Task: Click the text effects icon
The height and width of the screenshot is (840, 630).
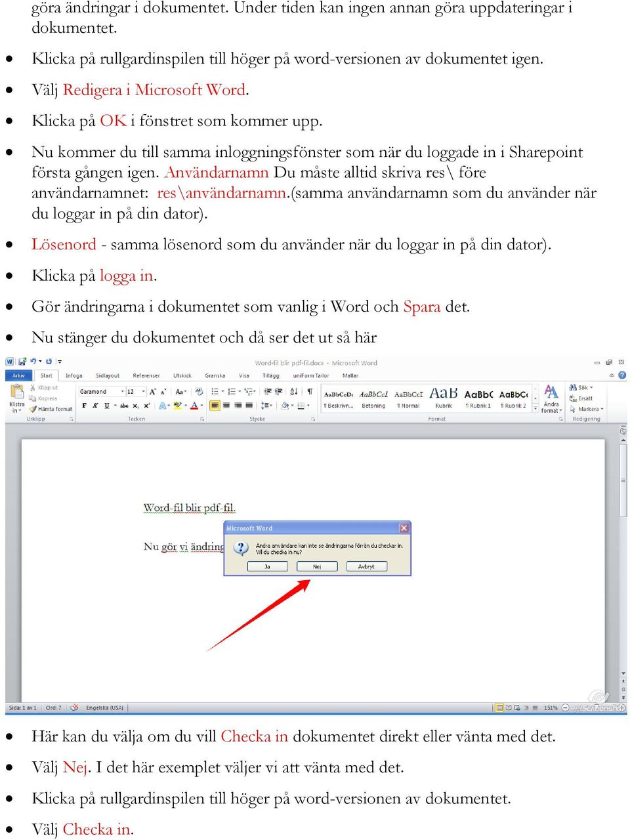Action: click(x=163, y=406)
